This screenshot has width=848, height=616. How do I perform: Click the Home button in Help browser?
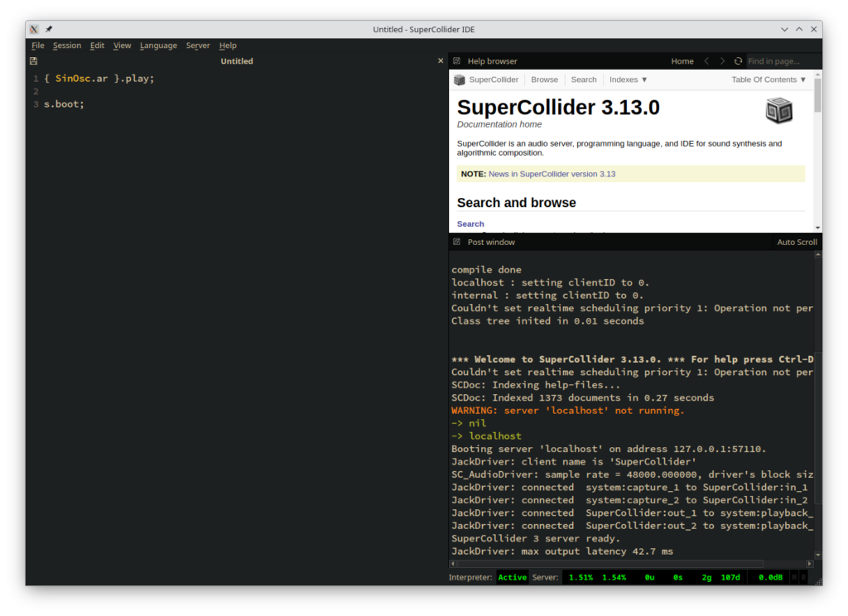click(x=682, y=61)
